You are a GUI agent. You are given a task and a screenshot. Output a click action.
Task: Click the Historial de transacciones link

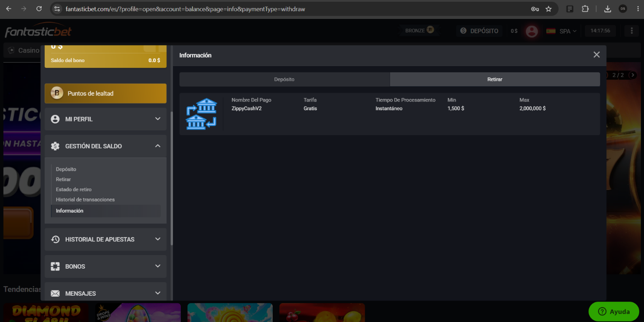(x=85, y=199)
